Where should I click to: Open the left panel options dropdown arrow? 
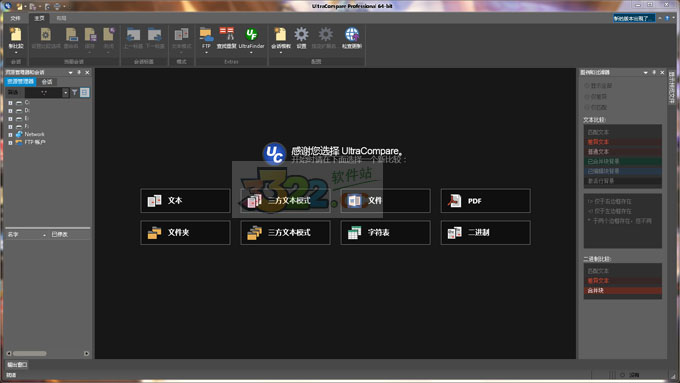[x=70, y=72]
